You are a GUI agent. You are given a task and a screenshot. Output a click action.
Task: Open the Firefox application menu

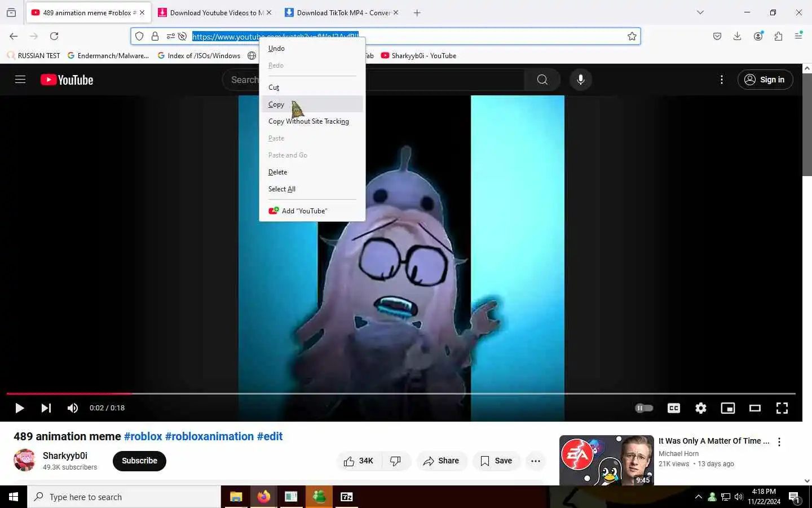click(x=798, y=36)
